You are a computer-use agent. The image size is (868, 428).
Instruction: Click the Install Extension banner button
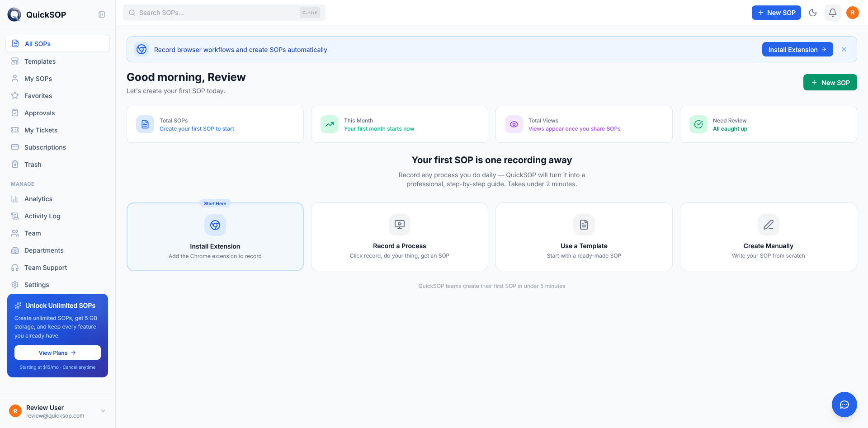click(x=797, y=49)
